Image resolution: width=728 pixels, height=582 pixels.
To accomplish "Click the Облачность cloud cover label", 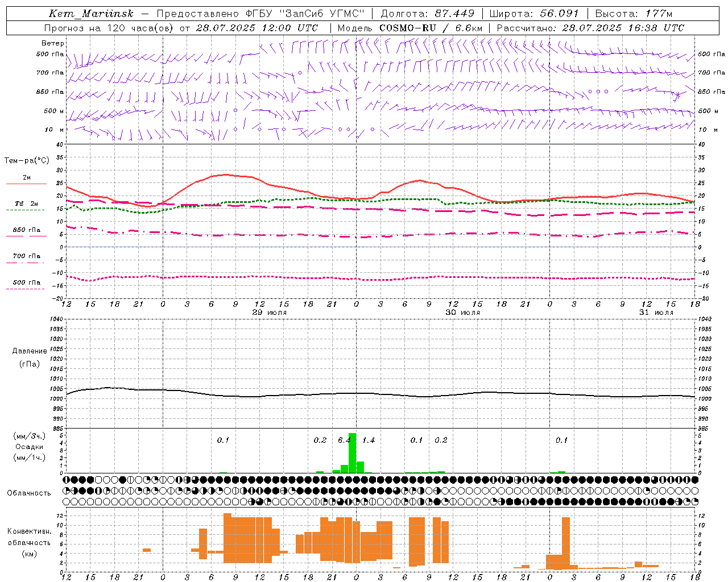I will point(29,493).
